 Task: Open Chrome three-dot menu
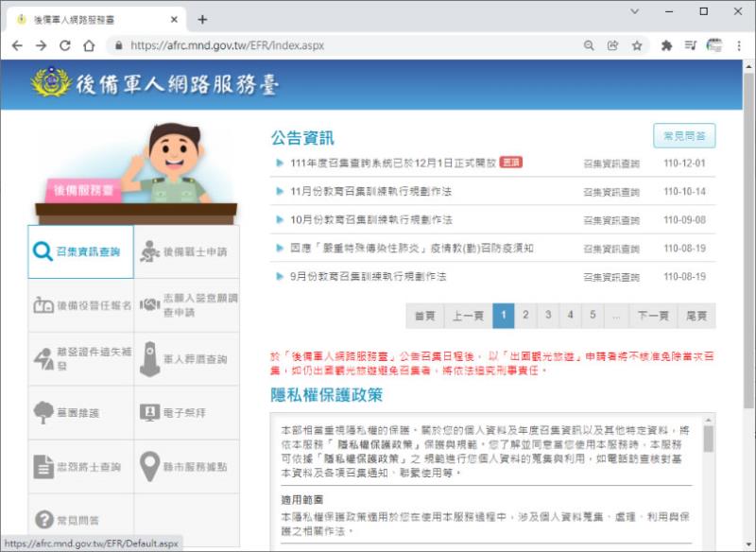pos(739,45)
